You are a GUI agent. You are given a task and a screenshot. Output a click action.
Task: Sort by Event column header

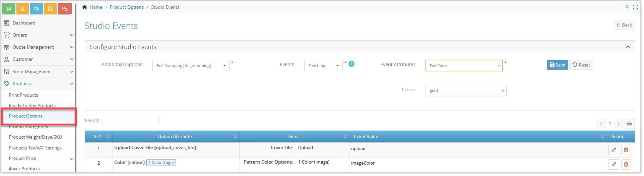point(294,136)
